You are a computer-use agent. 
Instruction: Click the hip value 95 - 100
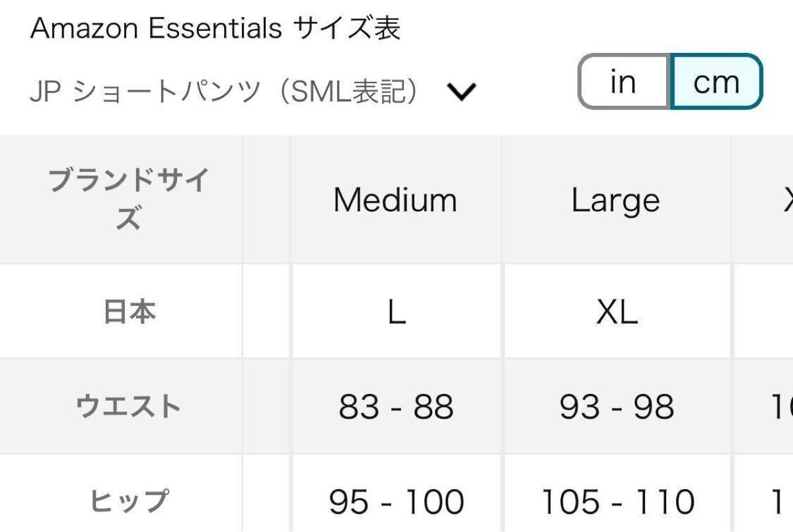[397, 502]
